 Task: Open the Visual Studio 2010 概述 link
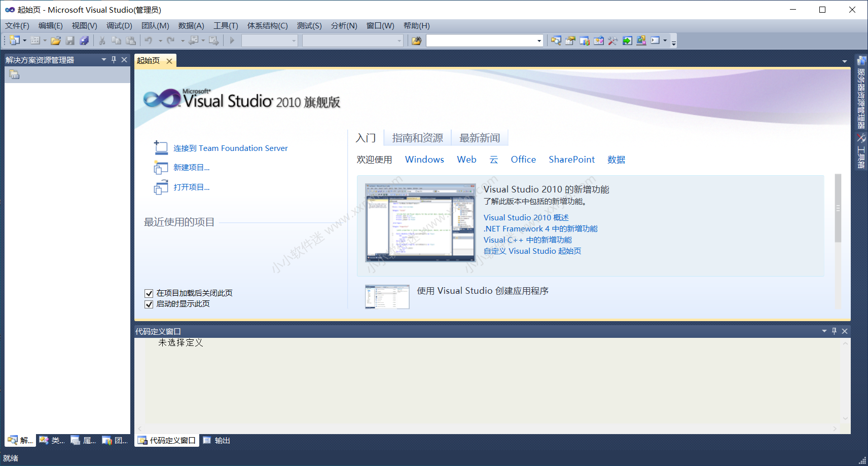[526, 218]
